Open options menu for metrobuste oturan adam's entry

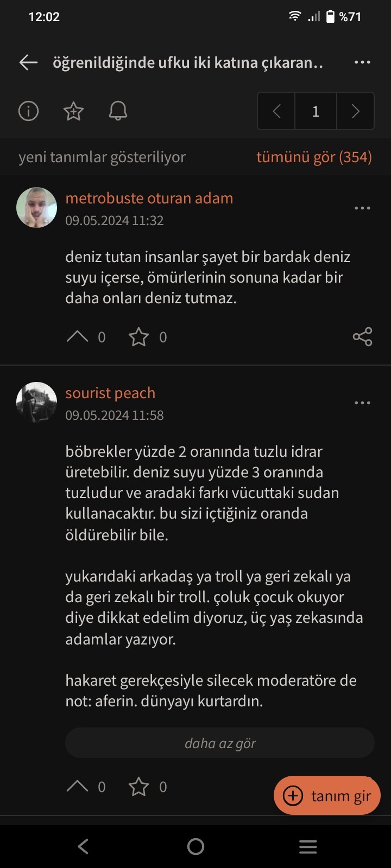[362, 208]
